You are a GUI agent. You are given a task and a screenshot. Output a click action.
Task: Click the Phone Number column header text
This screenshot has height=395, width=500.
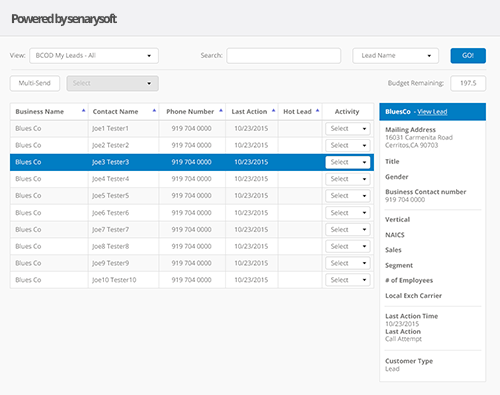coord(190,112)
